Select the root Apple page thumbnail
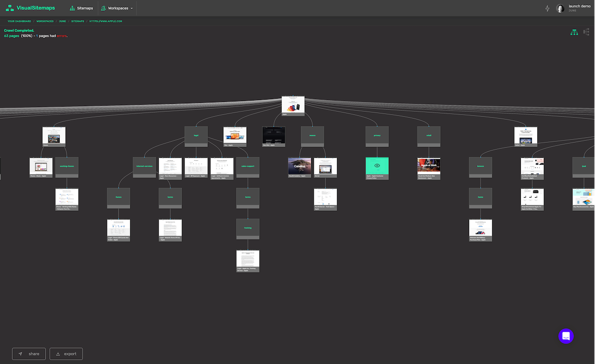Viewport: 597px width, 364px height. point(293,106)
